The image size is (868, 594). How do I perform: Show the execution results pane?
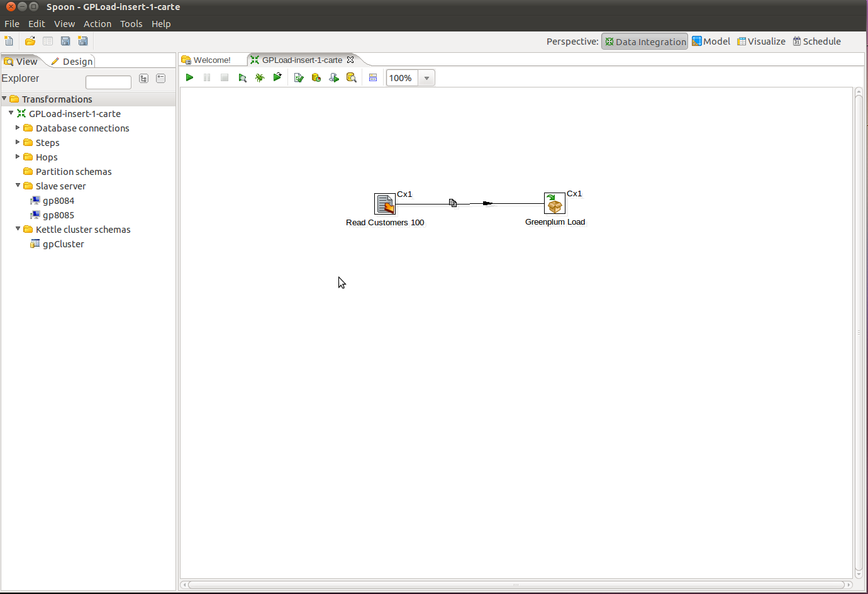[373, 77]
